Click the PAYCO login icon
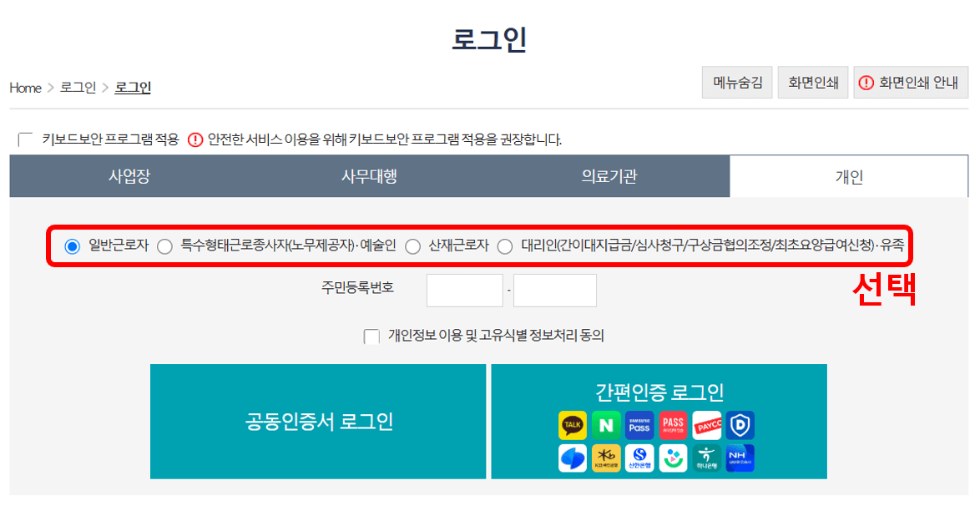This screenshot has width=980, height=506. pos(707,425)
